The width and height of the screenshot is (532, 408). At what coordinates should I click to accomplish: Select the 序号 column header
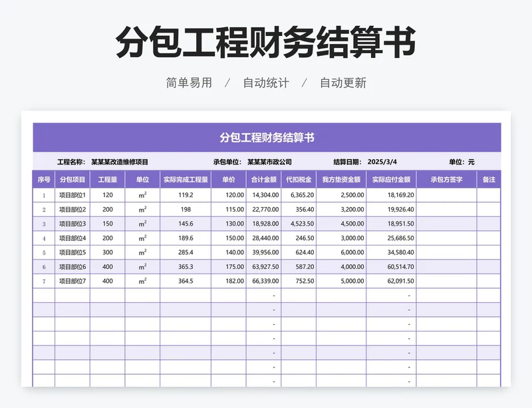(x=44, y=179)
